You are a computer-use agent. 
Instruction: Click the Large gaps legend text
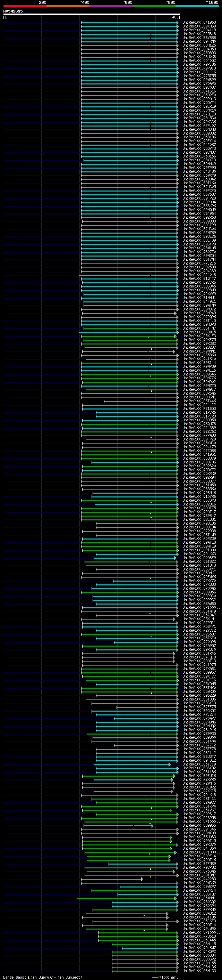pos(43,977)
